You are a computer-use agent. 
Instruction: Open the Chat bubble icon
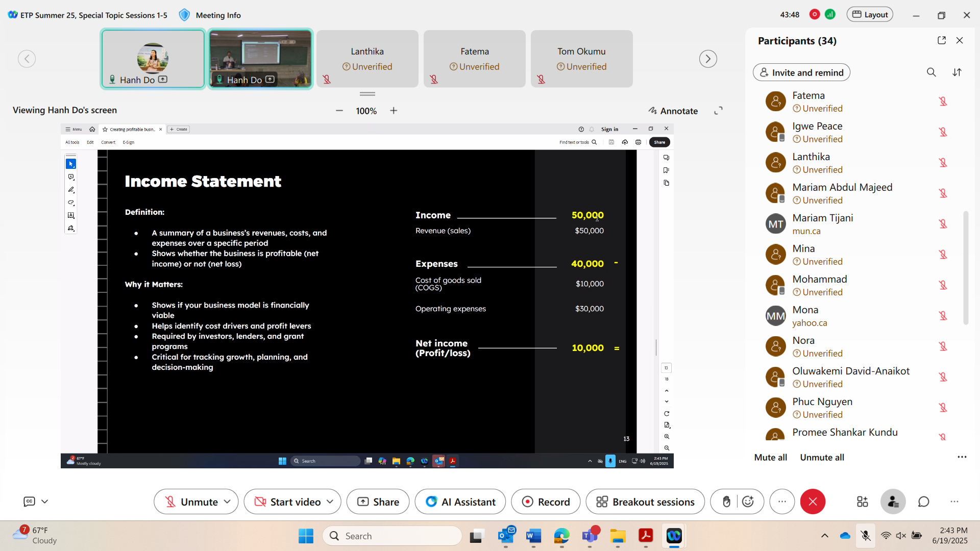pyautogui.click(x=923, y=502)
